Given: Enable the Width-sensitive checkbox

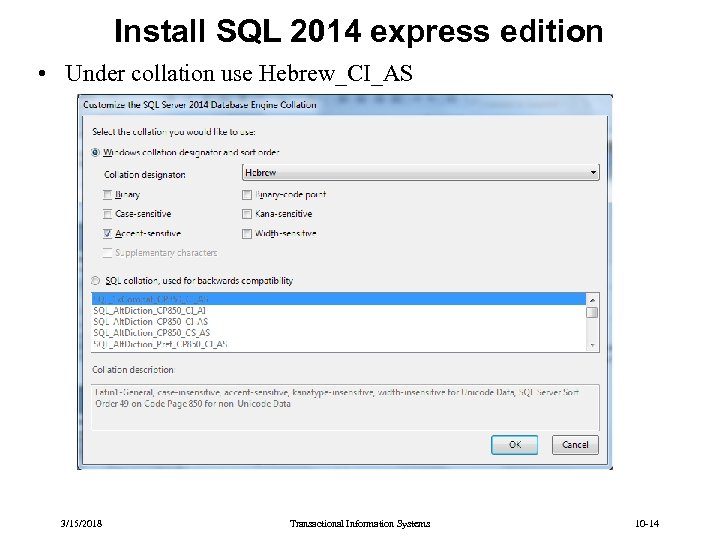Looking at the screenshot, I should pyautogui.click(x=247, y=234).
